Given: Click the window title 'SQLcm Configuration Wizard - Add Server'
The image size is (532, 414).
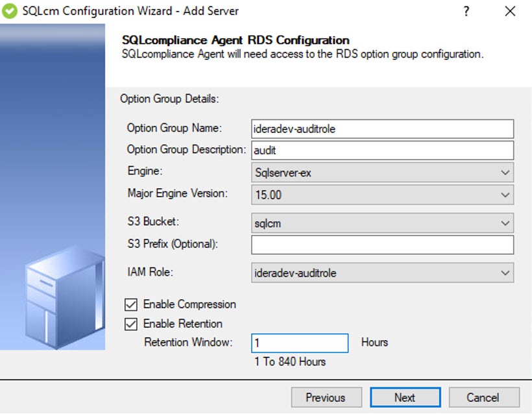Looking at the screenshot, I should click(130, 11).
